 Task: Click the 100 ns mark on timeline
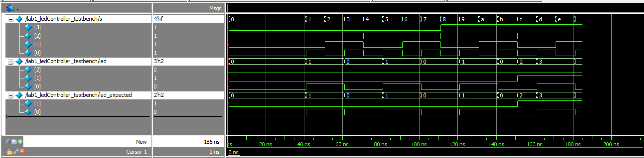pos(419,144)
